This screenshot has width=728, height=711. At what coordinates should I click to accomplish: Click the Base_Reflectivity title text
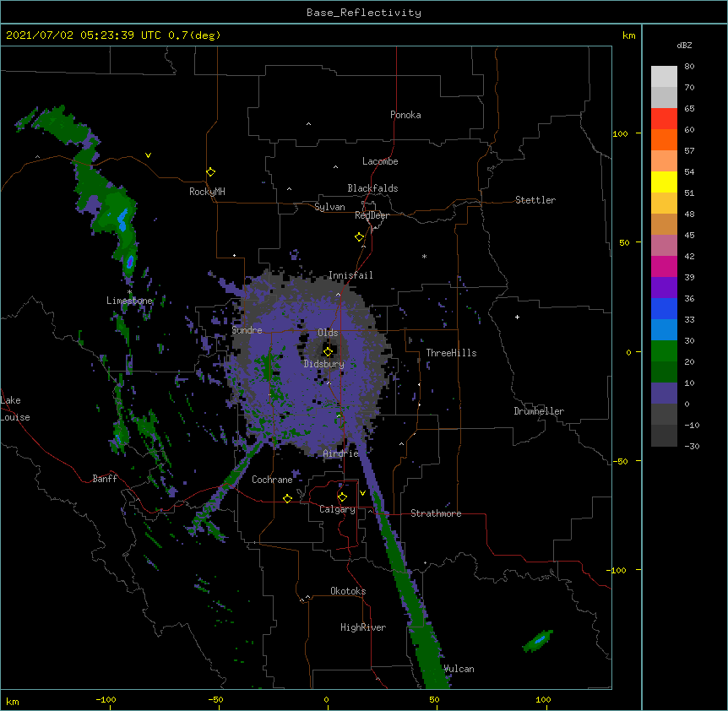point(364,13)
